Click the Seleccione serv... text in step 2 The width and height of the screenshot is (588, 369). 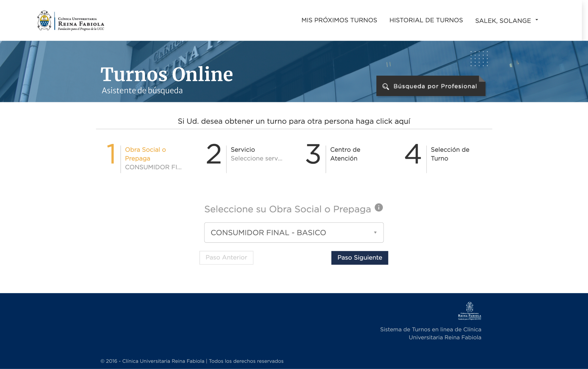(256, 158)
